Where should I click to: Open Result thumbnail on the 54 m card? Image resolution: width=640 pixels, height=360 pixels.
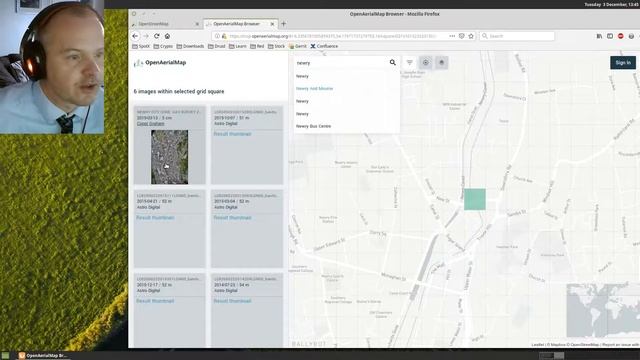[x=233, y=301]
